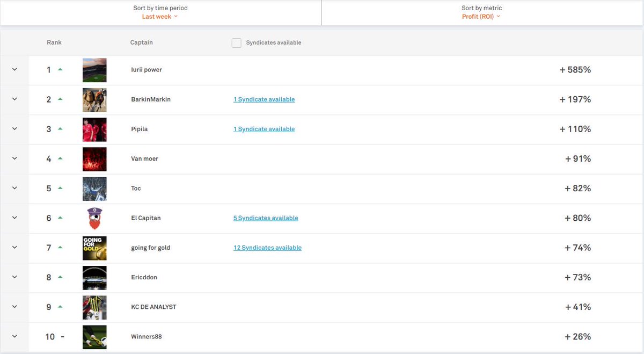The width and height of the screenshot is (644, 354).
Task: Click the rank-up arrow next to rank 1
Action: [x=60, y=69]
